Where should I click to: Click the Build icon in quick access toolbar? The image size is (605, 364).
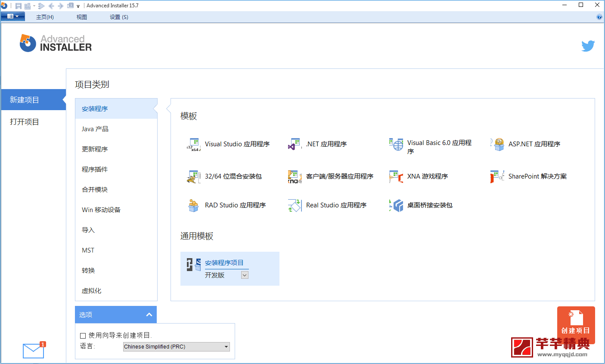point(28,6)
